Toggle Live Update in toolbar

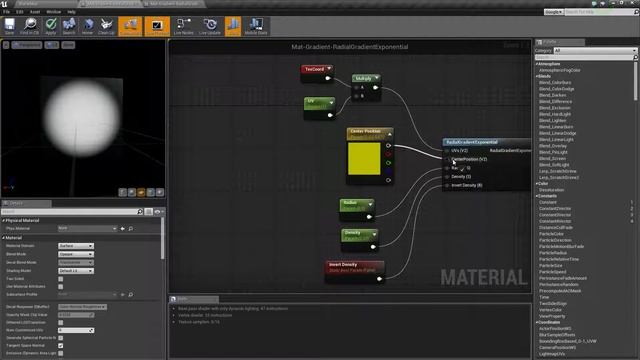[x=210, y=26]
